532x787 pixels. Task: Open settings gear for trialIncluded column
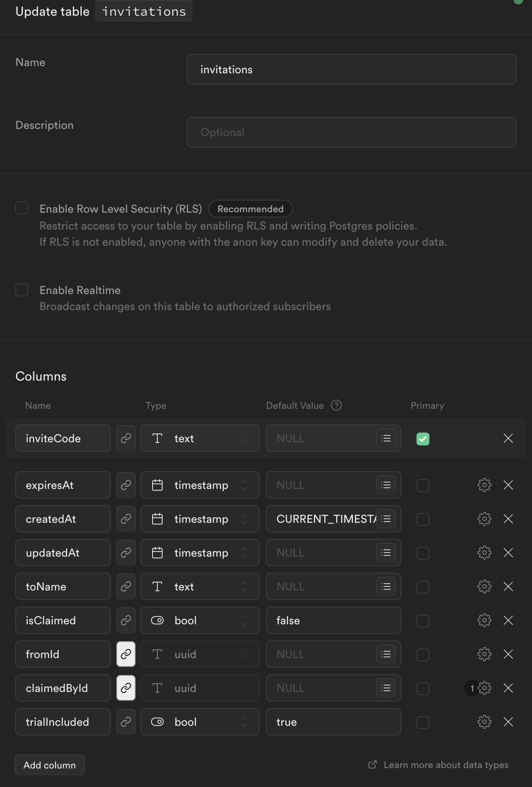click(x=485, y=722)
